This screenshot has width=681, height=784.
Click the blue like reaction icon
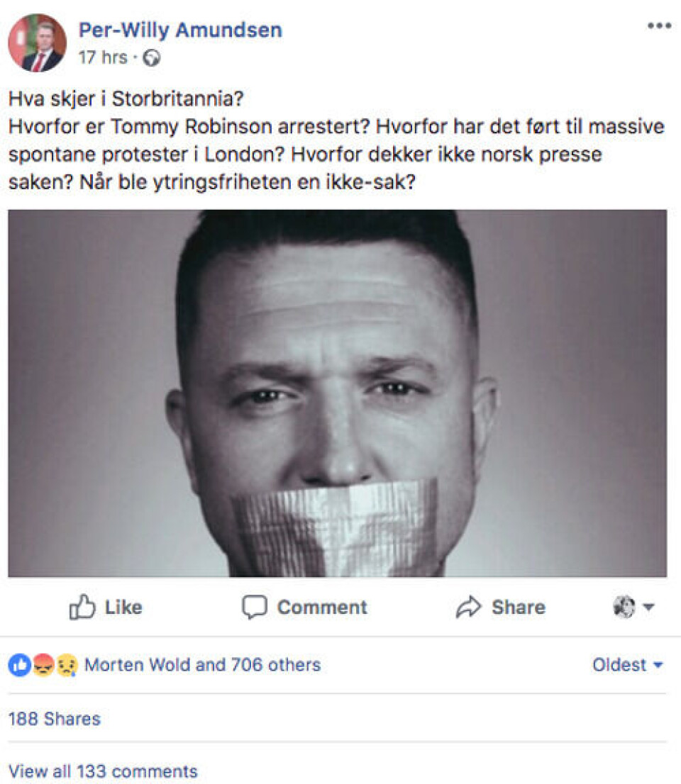[20, 665]
